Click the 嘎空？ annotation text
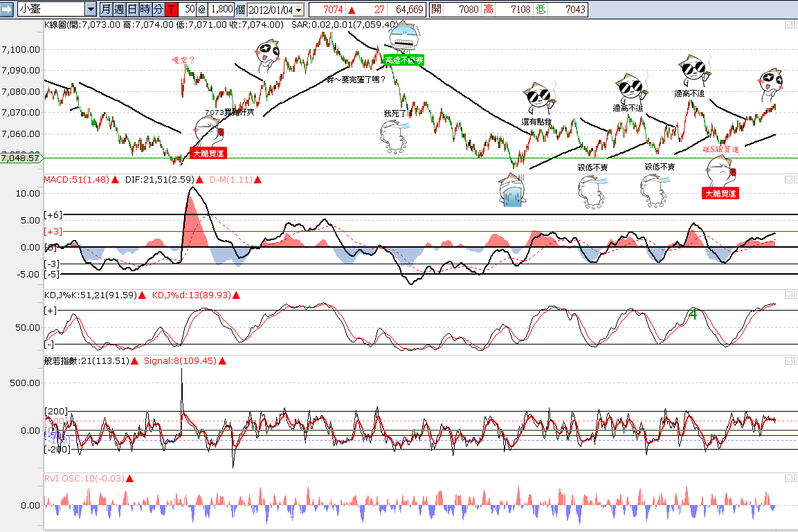Viewport: 798px width, 532px height. pyautogui.click(x=183, y=60)
